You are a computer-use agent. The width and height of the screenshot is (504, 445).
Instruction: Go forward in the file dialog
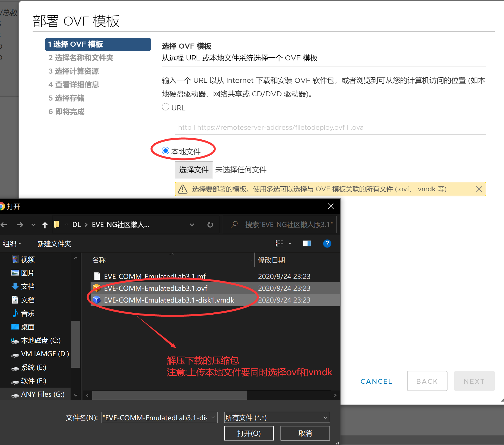pos(20,224)
